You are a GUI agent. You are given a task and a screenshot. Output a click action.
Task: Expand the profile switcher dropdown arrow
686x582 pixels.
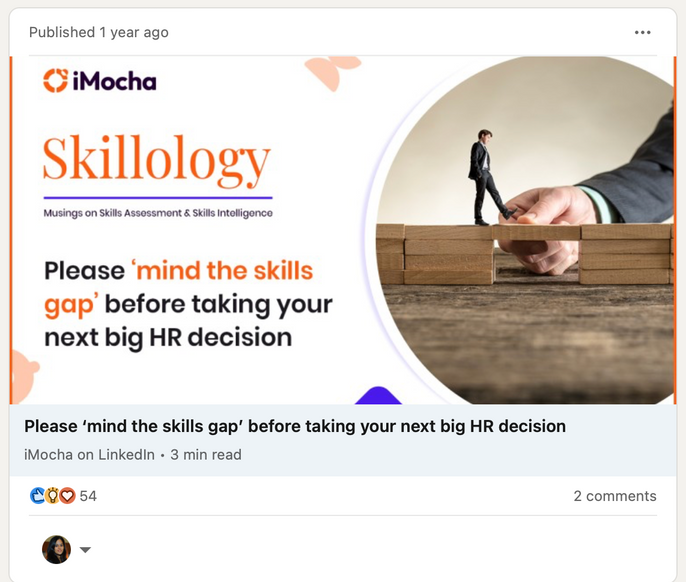(85, 550)
